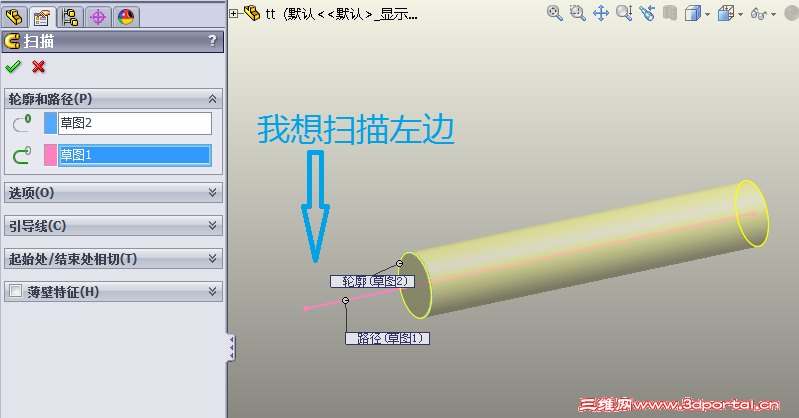Click the Hide/Show Items glasses icon
The image size is (799, 418).
click(759, 14)
